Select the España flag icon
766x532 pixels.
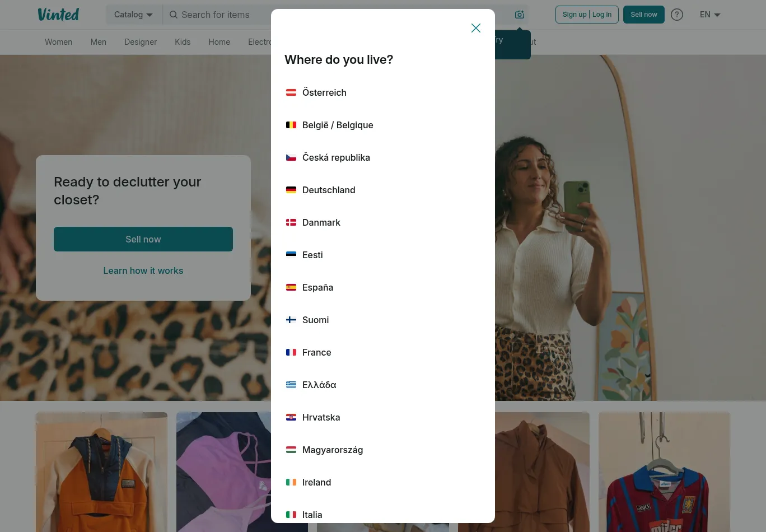pos(291,287)
